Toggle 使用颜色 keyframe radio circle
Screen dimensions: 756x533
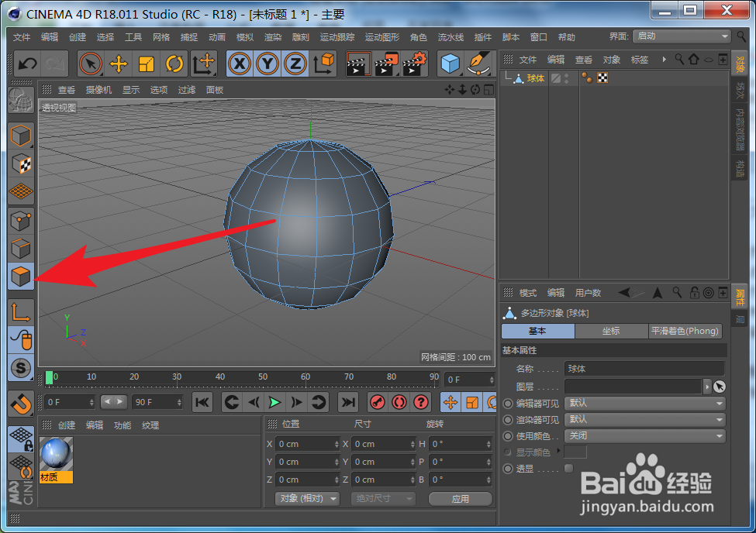508,436
